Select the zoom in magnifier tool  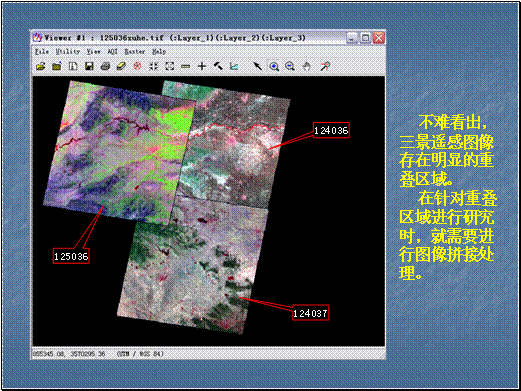(274, 66)
